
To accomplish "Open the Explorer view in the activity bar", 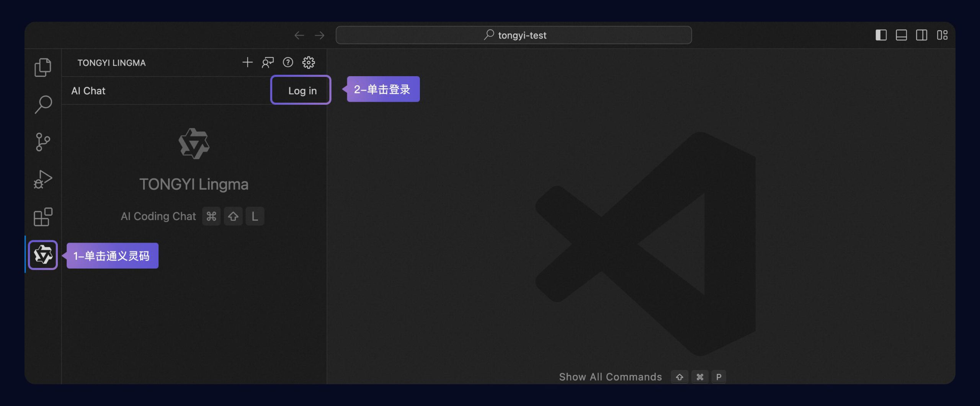I will (x=42, y=67).
